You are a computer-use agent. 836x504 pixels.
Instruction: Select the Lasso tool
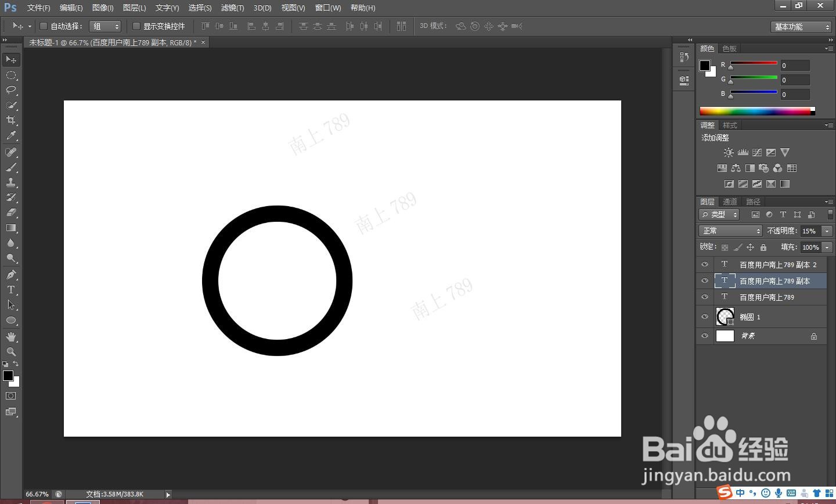point(11,90)
